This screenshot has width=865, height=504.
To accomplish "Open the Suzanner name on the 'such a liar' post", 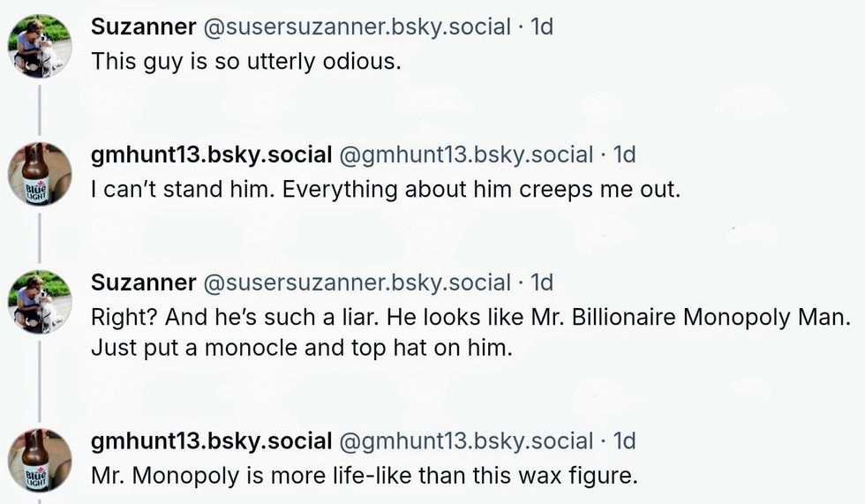I will click(x=144, y=282).
